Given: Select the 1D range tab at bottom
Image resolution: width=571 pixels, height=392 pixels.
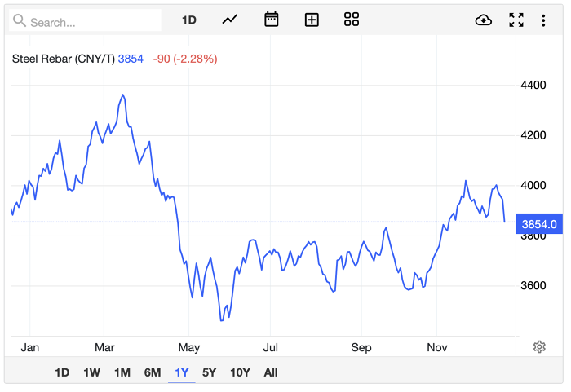Looking at the screenshot, I should pos(62,372).
